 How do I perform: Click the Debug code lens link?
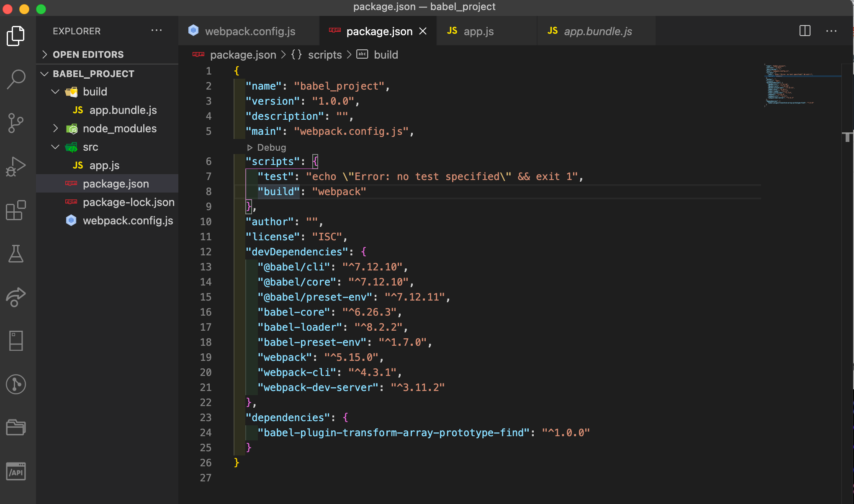[271, 147]
